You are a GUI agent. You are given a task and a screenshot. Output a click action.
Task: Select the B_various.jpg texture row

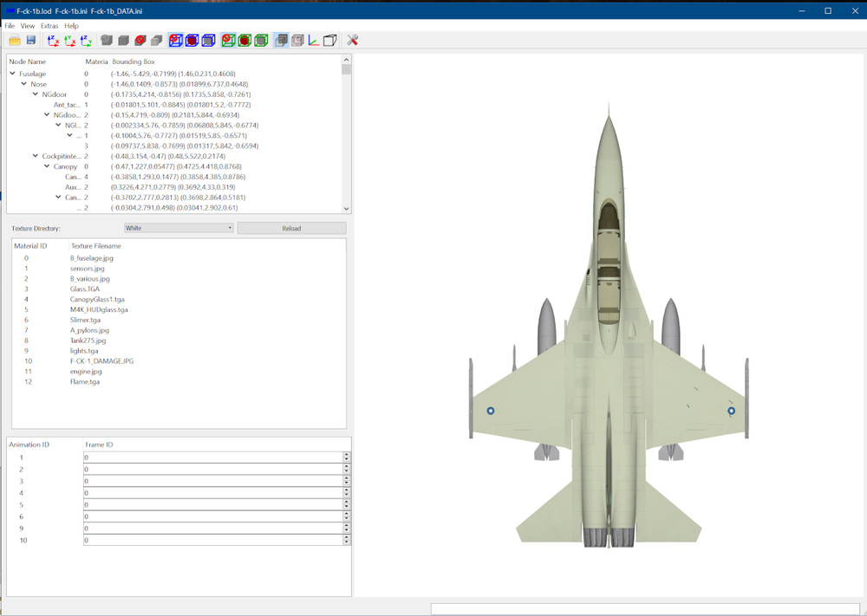click(x=179, y=279)
